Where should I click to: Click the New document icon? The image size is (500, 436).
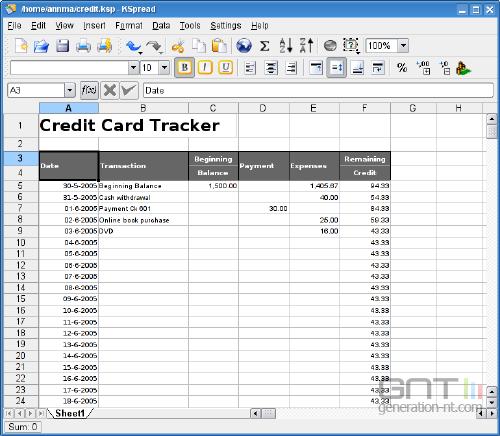(x=21, y=46)
